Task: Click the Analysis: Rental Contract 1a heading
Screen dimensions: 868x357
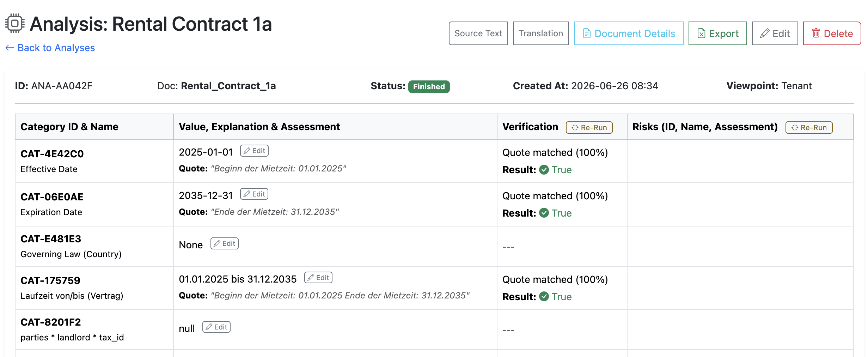Action: pos(151,24)
